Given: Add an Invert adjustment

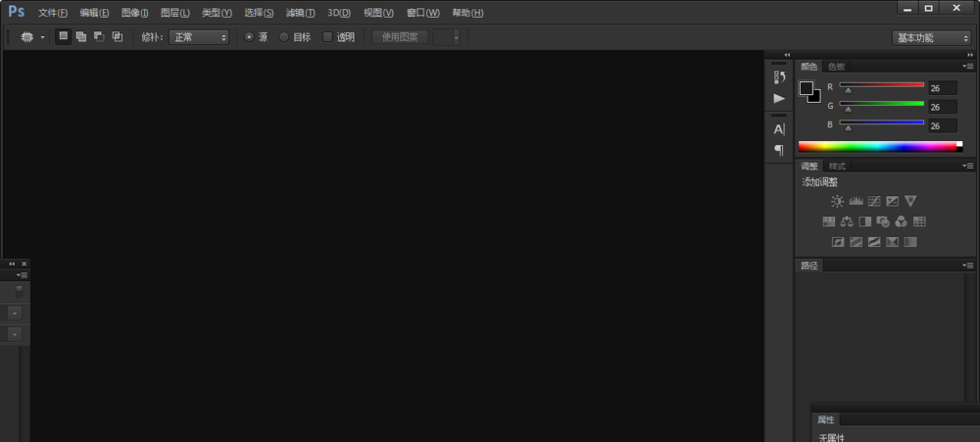Looking at the screenshot, I should pos(838,242).
